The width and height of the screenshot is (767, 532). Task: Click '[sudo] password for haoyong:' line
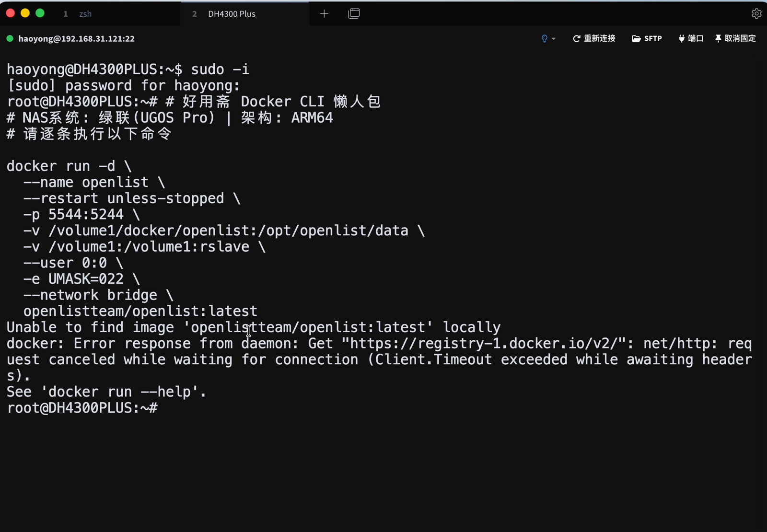[x=123, y=85]
